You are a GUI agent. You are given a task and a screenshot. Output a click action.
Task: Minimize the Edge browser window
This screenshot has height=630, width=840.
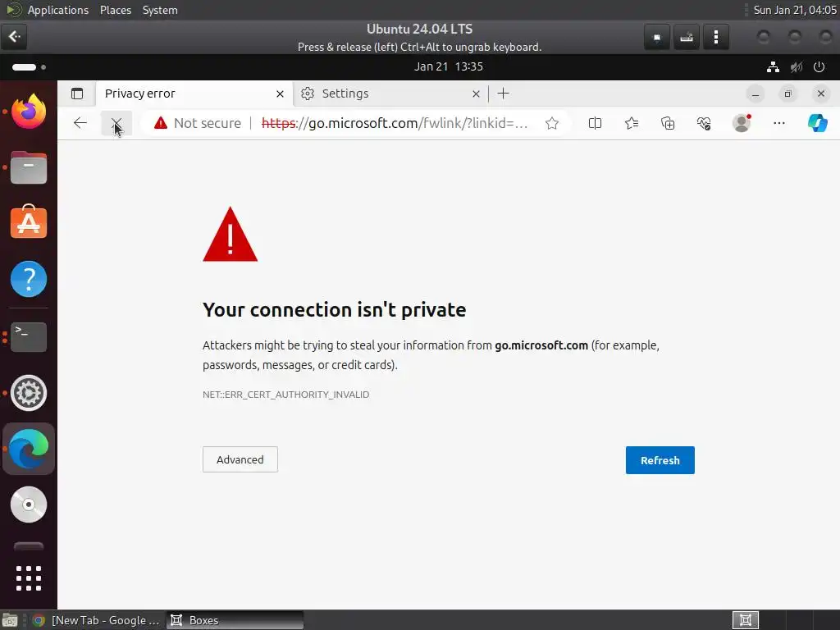tap(756, 94)
